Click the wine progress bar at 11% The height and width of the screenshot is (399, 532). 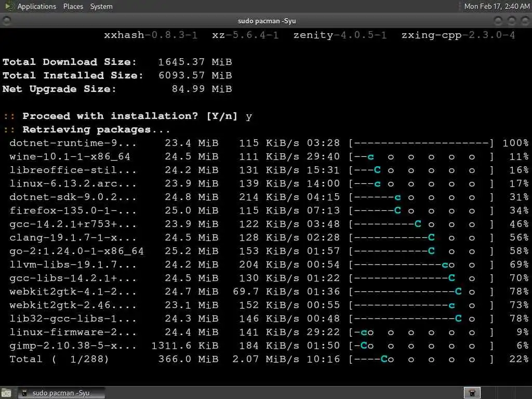(421, 157)
